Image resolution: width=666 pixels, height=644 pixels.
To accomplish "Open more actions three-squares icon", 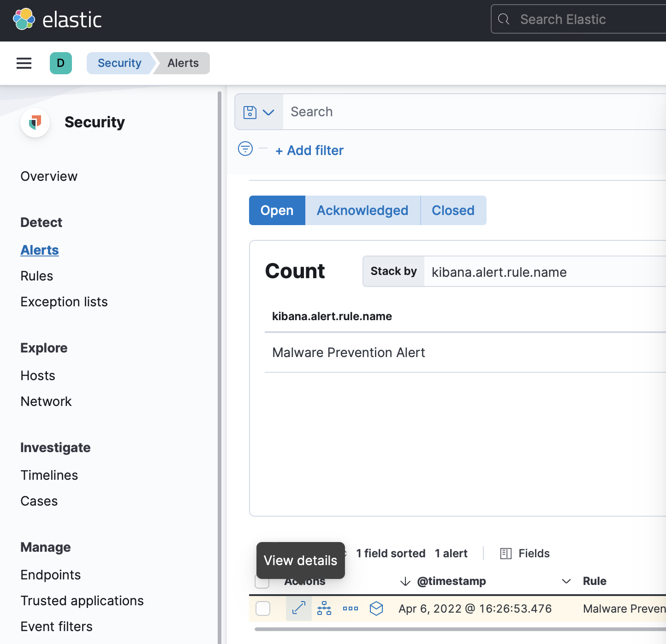I will [x=351, y=608].
